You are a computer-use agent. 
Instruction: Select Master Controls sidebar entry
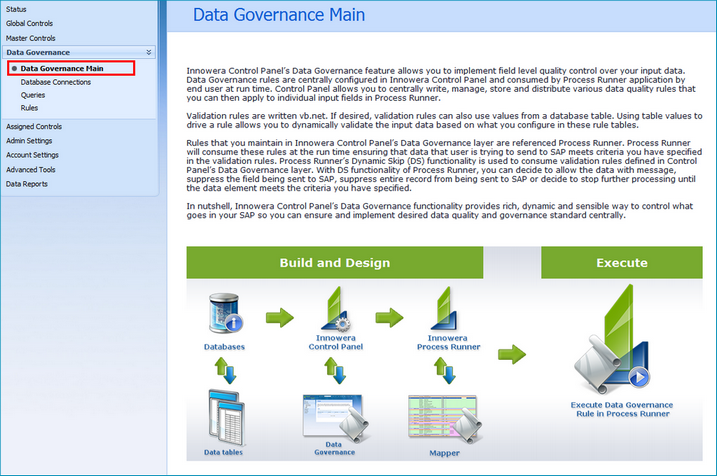[x=31, y=38]
